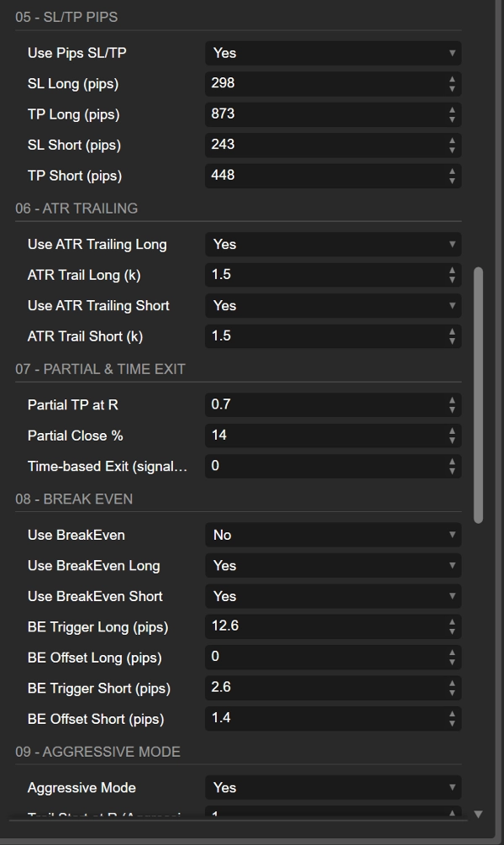Click the dropdown arrow on Aggressive Mode
This screenshot has width=504, height=845.
(450, 788)
